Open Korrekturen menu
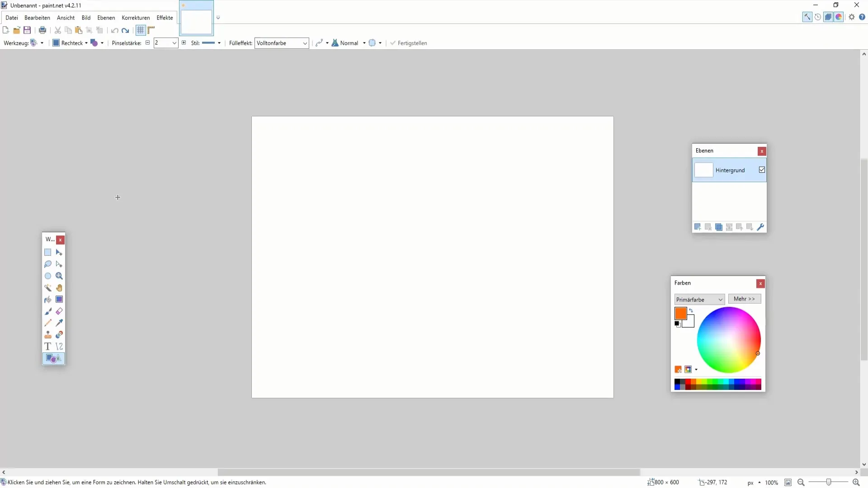 coord(136,18)
